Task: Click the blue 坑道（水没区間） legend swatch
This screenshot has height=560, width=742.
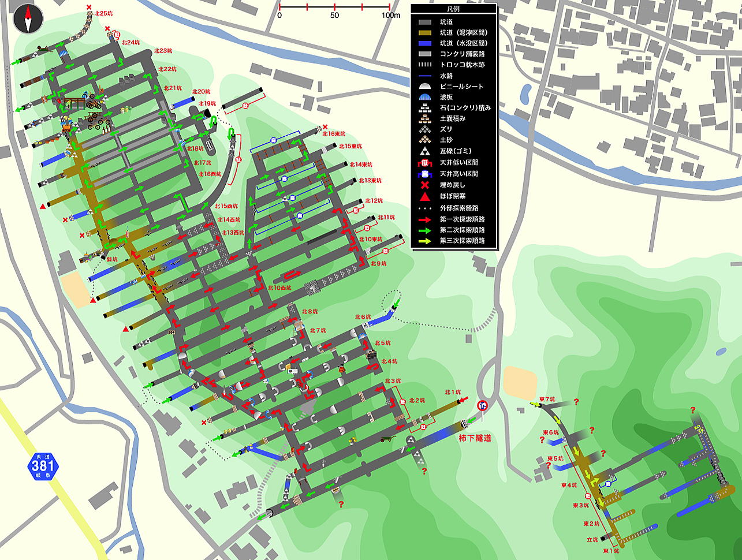Action: [424, 43]
